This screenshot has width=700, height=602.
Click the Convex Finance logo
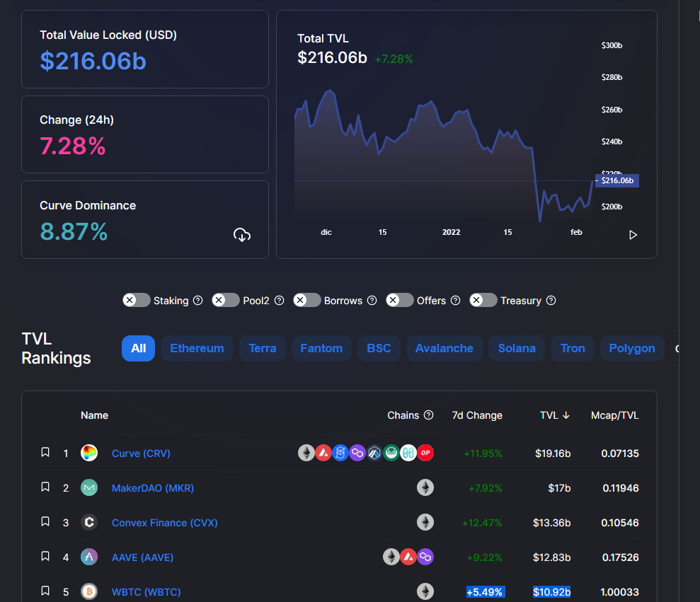[89, 522]
